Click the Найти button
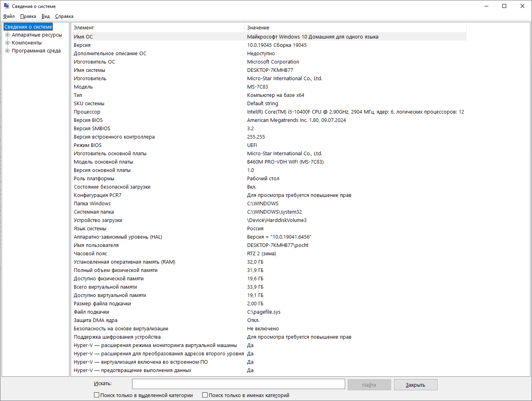 [x=369, y=385]
